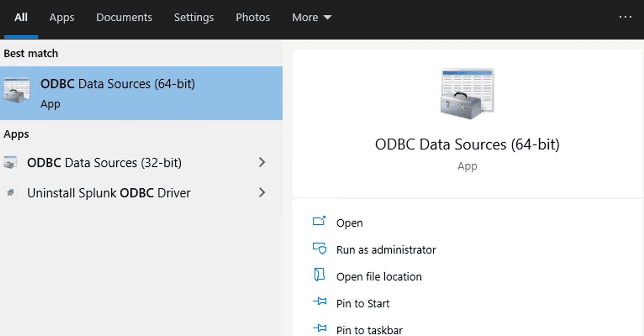Image resolution: width=644 pixels, height=336 pixels.
Task: Select the Settings search filter
Action: tap(194, 17)
